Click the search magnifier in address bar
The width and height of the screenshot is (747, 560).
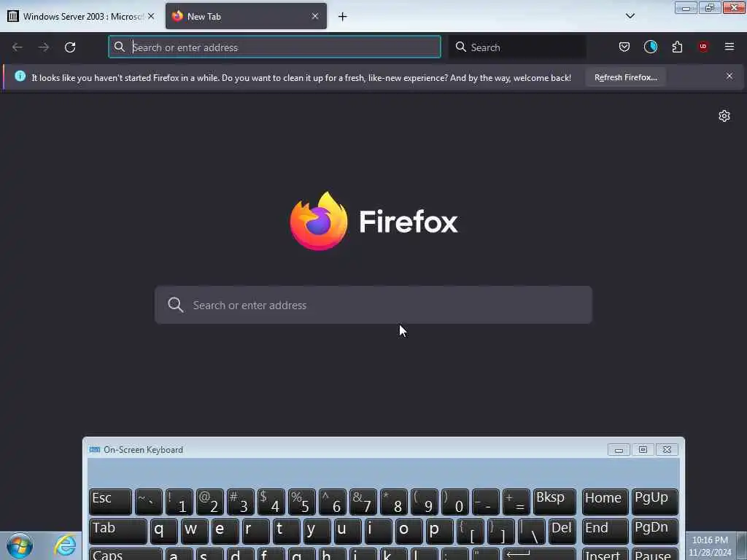120,47
